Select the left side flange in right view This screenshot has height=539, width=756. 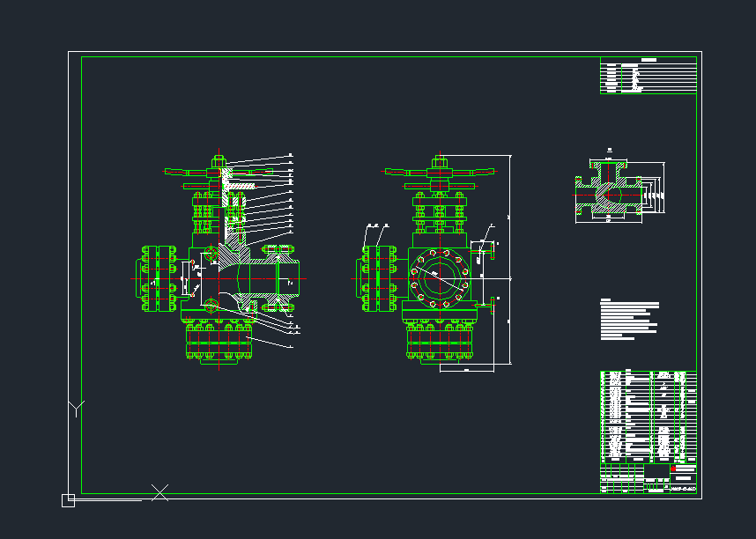377,278
